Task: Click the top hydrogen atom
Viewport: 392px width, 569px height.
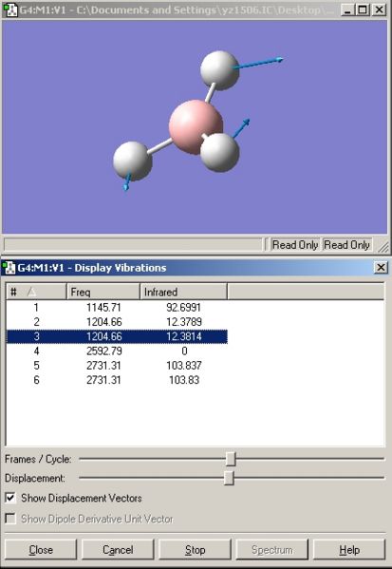Action: click(x=220, y=70)
